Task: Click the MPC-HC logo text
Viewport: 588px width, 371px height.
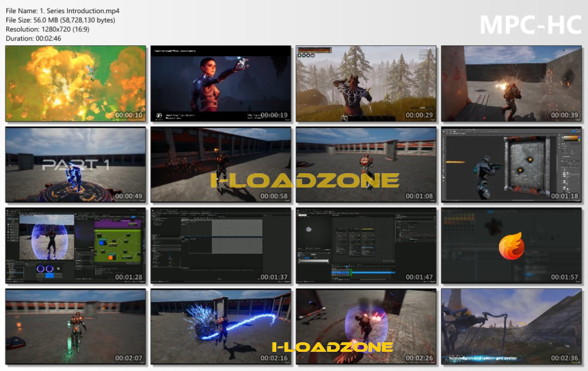Action: pos(531,25)
